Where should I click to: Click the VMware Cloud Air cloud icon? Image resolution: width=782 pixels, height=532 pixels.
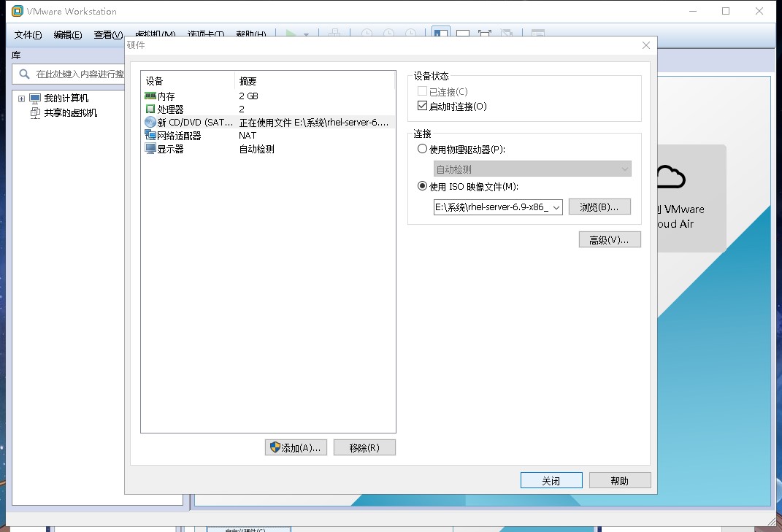click(x=671, y=177)
